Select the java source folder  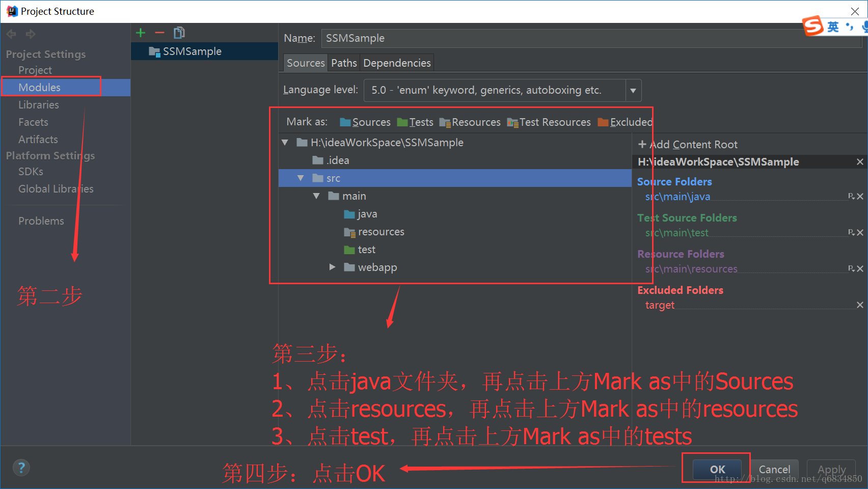coord(361,214)
